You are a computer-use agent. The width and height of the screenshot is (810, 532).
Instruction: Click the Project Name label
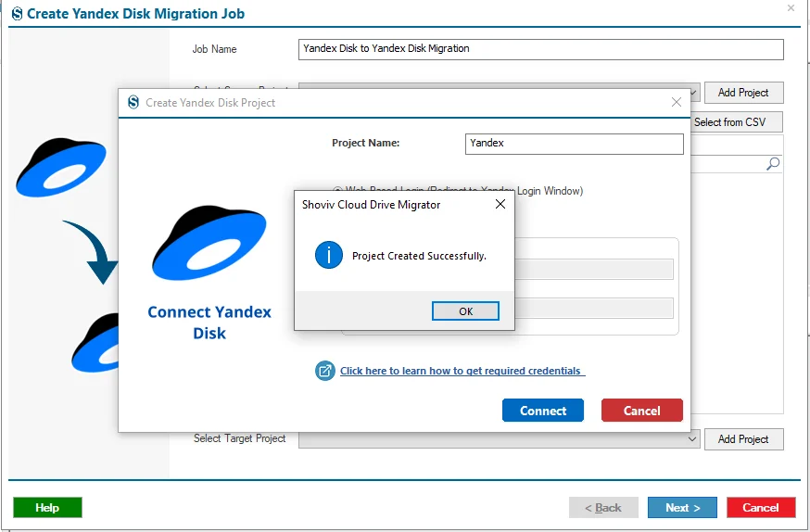pos(366,143)
